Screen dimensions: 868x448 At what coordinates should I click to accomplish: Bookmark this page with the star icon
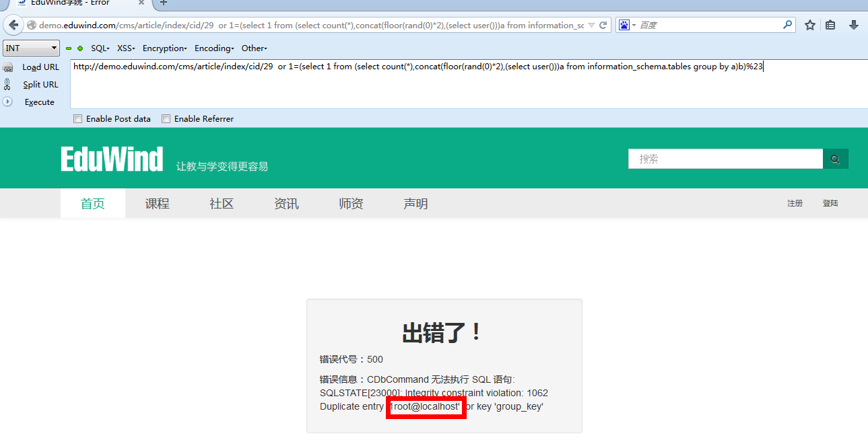[809, 26]
